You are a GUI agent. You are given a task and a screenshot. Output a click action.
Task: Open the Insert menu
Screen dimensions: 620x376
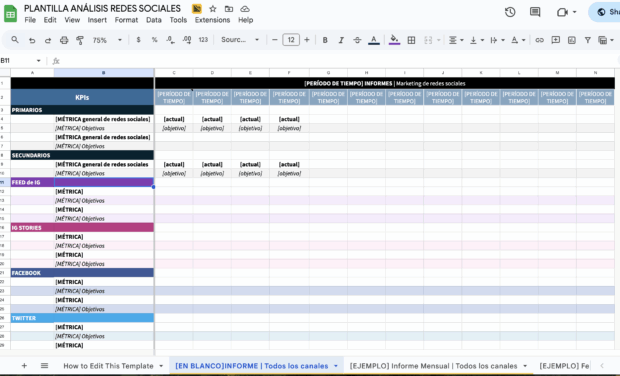point(97,20)
